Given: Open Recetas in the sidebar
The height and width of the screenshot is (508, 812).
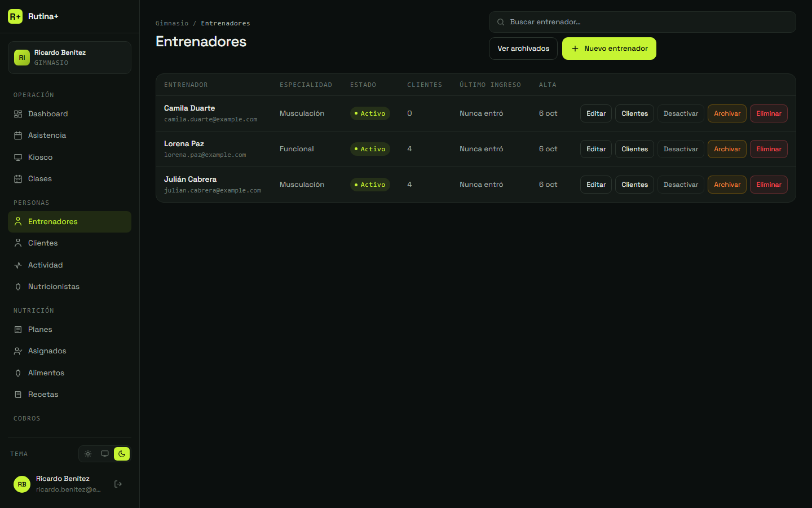Looking at the screenshot, I should coord(69,395).
